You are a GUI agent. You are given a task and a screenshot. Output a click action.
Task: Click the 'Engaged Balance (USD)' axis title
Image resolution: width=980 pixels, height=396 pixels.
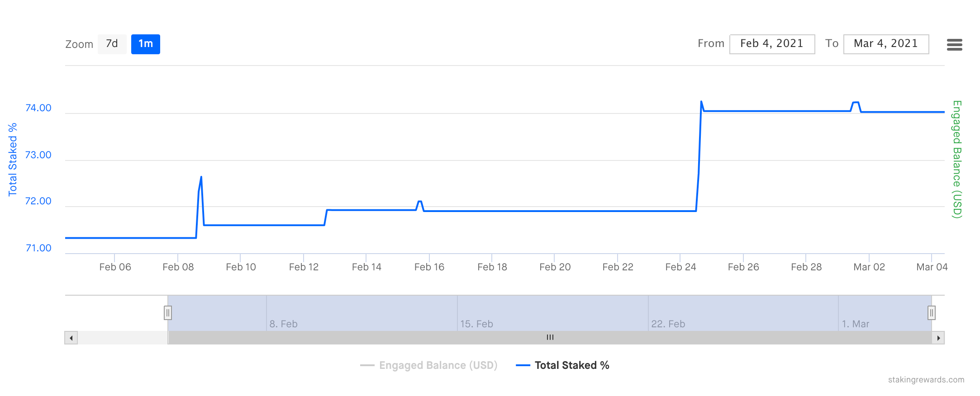click(957, 159)
